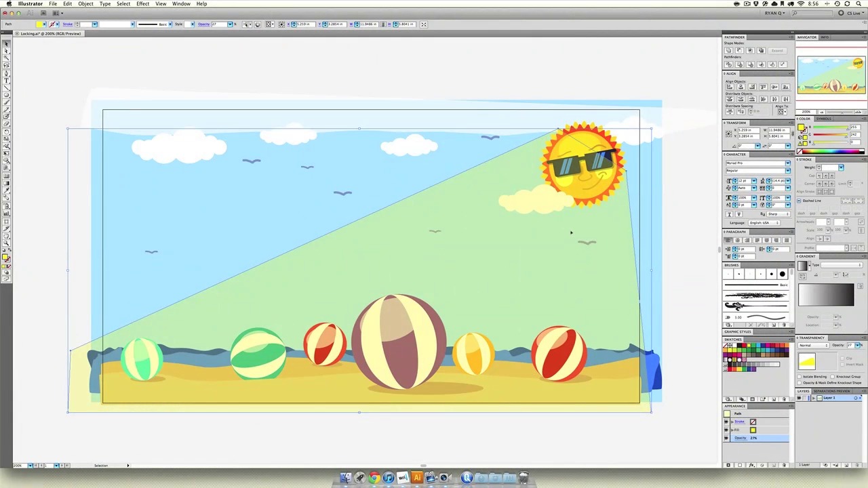Screen dimensions: 868x488
Task: Select the Pencil tool
Action: pos(7,109)
